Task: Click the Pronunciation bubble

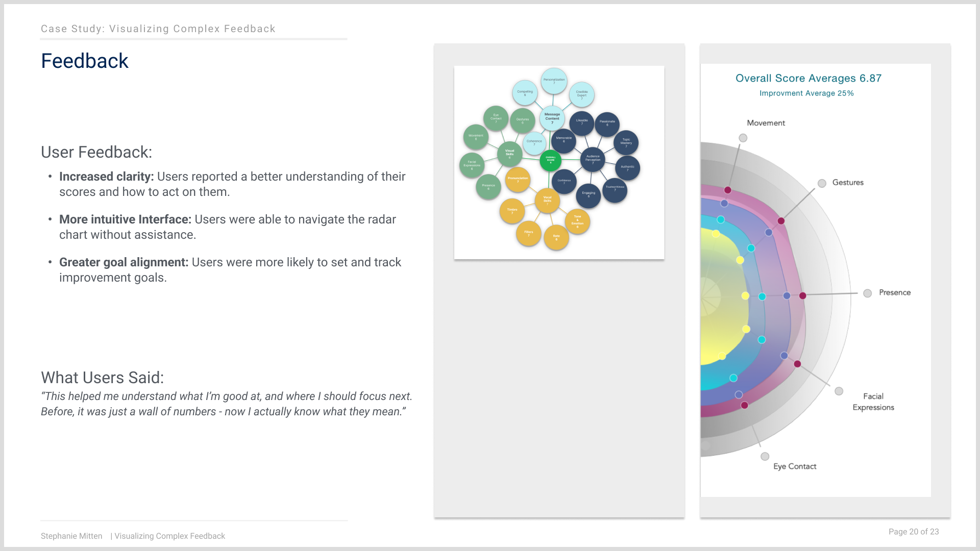Action: (x=518, y=179)
